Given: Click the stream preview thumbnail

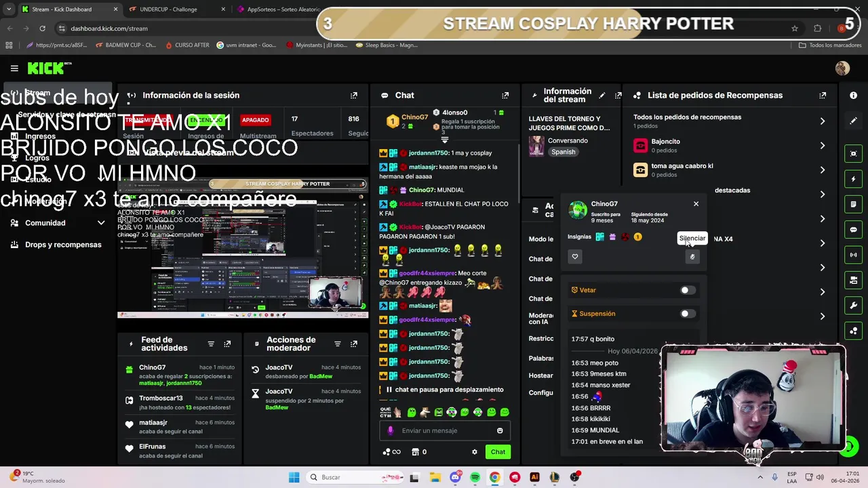Looking at the screenshot, I should pyautogui.click(x=242, y=247).
